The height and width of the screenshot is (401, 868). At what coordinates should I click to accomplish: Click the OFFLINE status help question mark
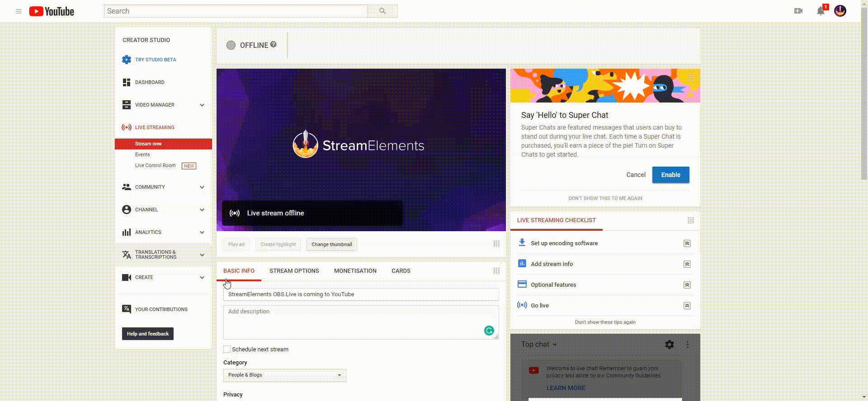273,45
